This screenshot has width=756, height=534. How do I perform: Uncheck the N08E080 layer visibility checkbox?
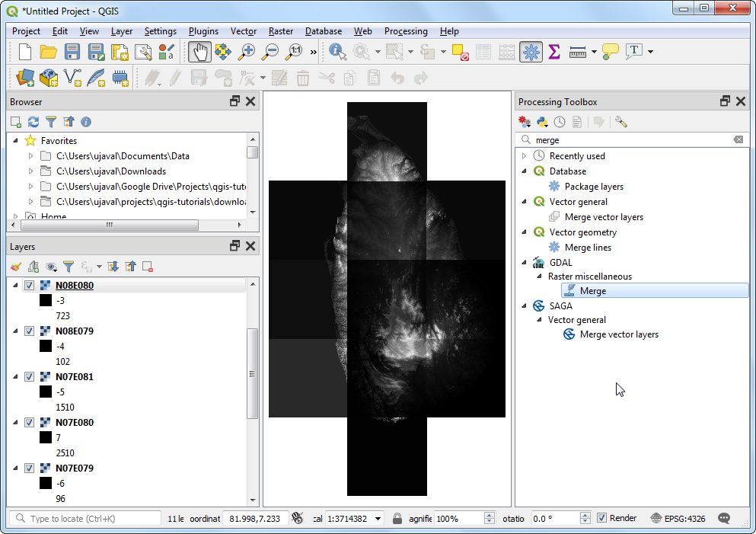click(30, 286)
